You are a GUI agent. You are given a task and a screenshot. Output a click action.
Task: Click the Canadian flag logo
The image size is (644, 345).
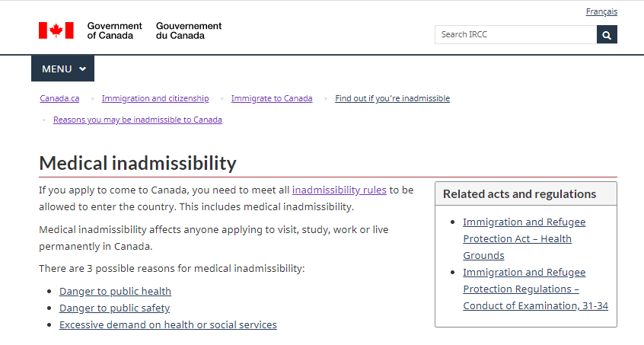tap(56, 30)
